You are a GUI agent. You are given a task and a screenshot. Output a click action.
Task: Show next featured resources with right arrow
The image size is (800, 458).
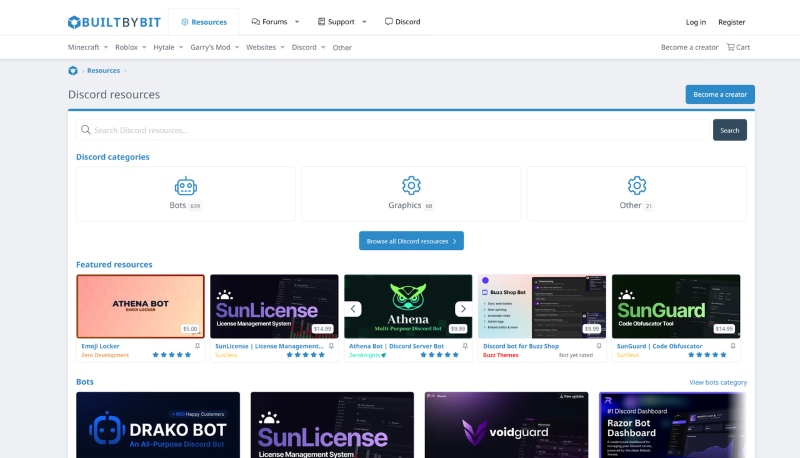463,309
